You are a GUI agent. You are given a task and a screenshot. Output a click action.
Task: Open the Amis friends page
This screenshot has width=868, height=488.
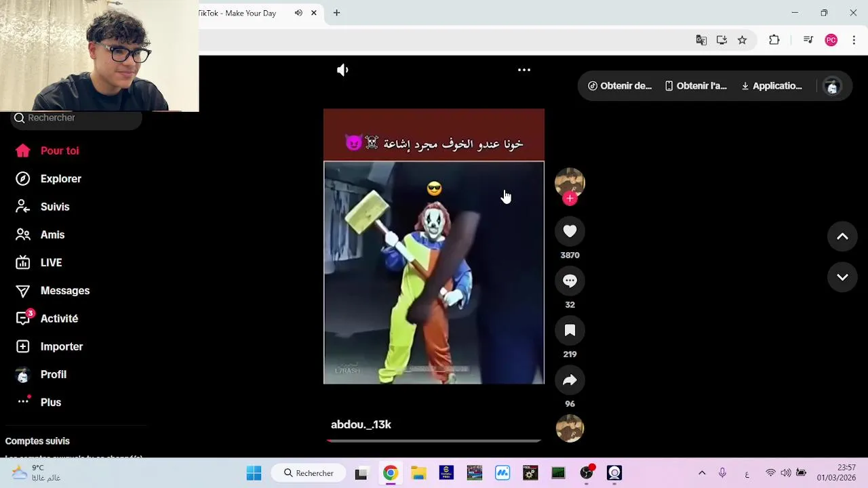pos(40,235)
